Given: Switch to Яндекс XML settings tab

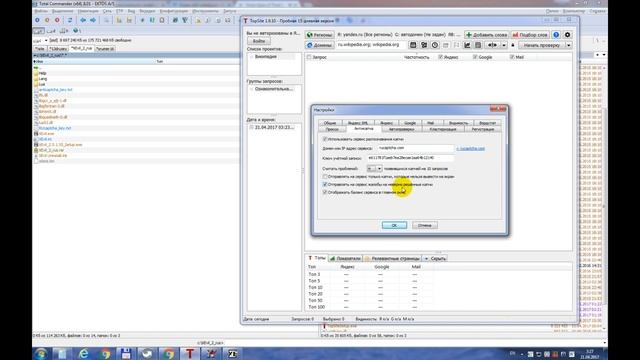Looking at the screenshot, I should point(358,123).
